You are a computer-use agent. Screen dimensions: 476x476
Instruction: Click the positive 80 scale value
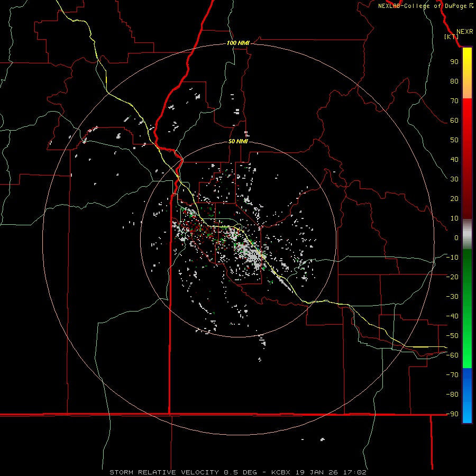[x=454, y=81]
